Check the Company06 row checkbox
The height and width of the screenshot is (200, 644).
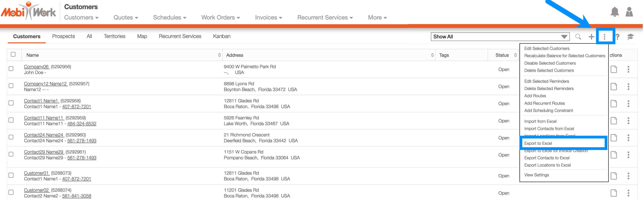11,69
